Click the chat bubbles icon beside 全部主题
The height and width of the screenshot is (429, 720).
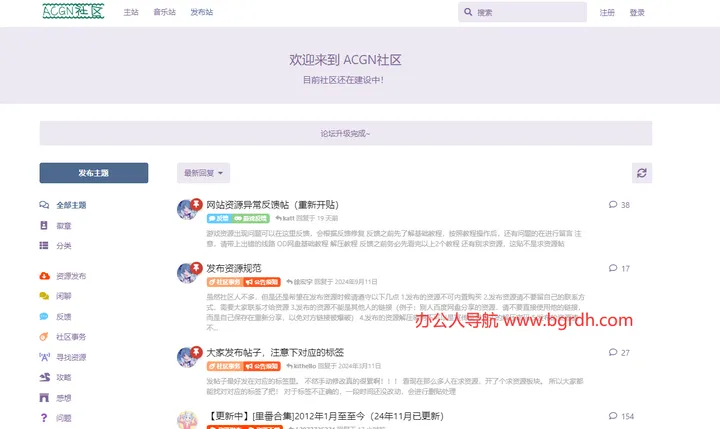44,205
